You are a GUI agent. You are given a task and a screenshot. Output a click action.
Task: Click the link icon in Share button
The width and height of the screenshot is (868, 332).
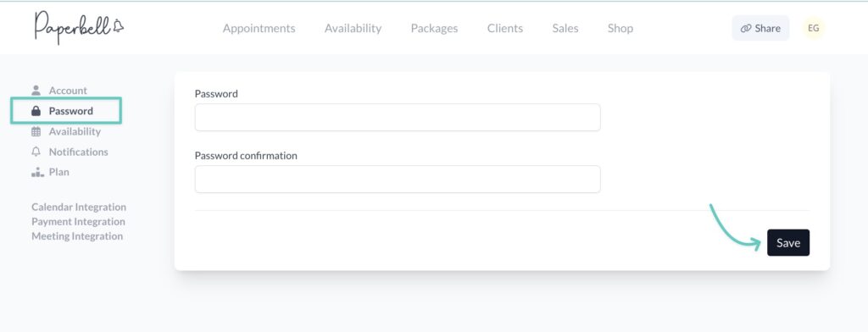click(x=746, y=28)
